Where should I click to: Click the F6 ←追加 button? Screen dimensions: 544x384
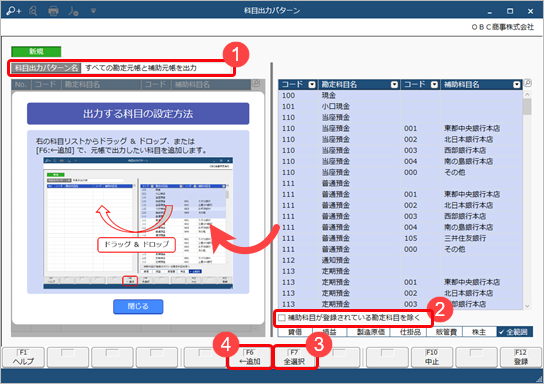250,357
